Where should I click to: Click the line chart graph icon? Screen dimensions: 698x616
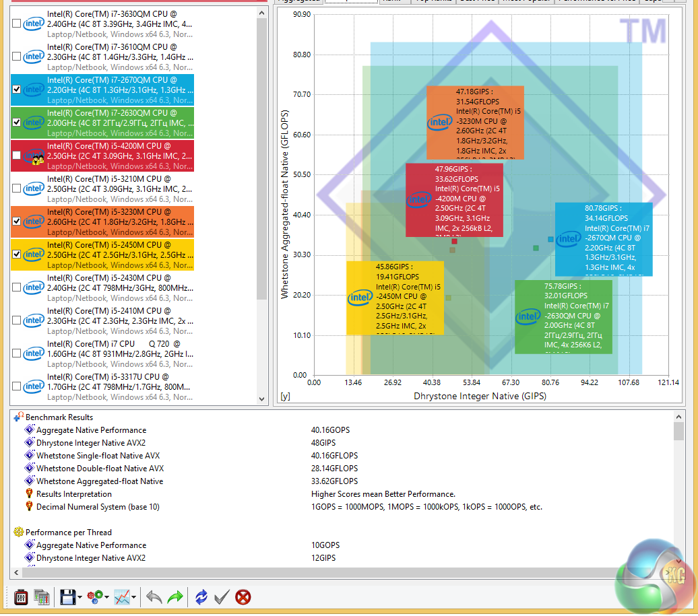pos(121,597)
